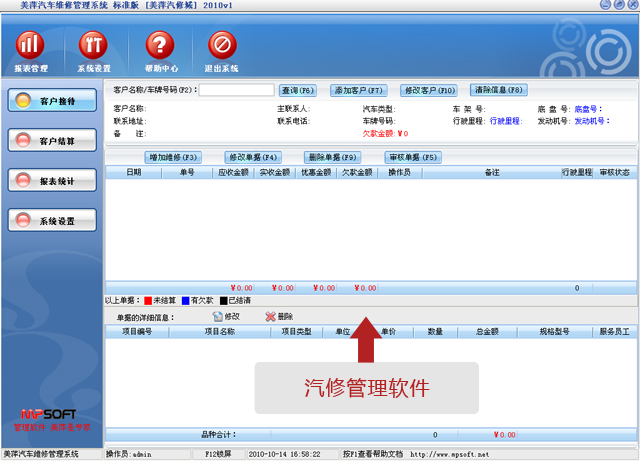This screenshot has height=461, width=640.
Task: Open the 帮助中心 help icon
Action: point(160,46)
